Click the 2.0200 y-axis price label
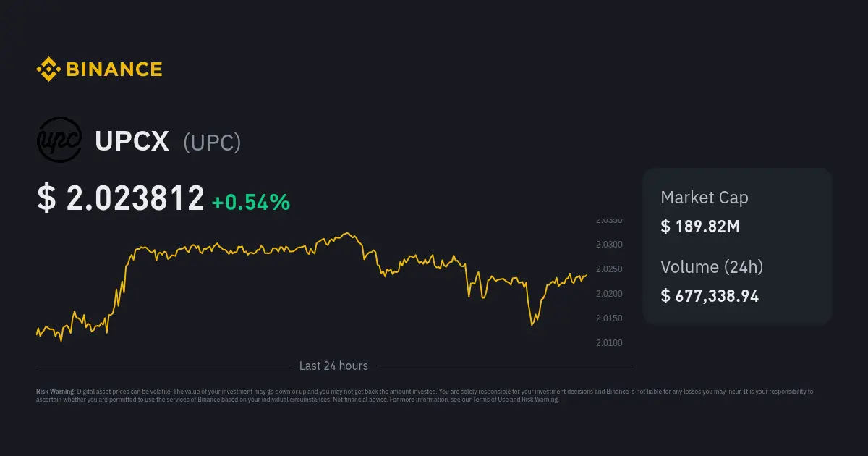868x456 pixels. click(x=609, y=294)
